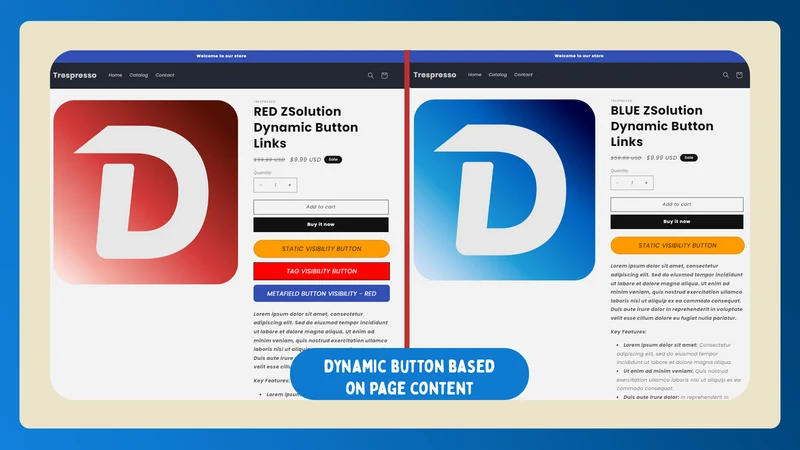This screenshot has height=450, width=800.
Task: Add the RED ZSolution product to cart
Action: (321, 207)
